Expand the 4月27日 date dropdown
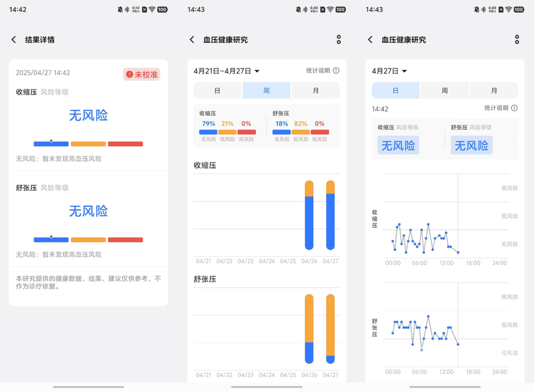Image resolution: width=535 pixels, height=392 pixels. 389,71
